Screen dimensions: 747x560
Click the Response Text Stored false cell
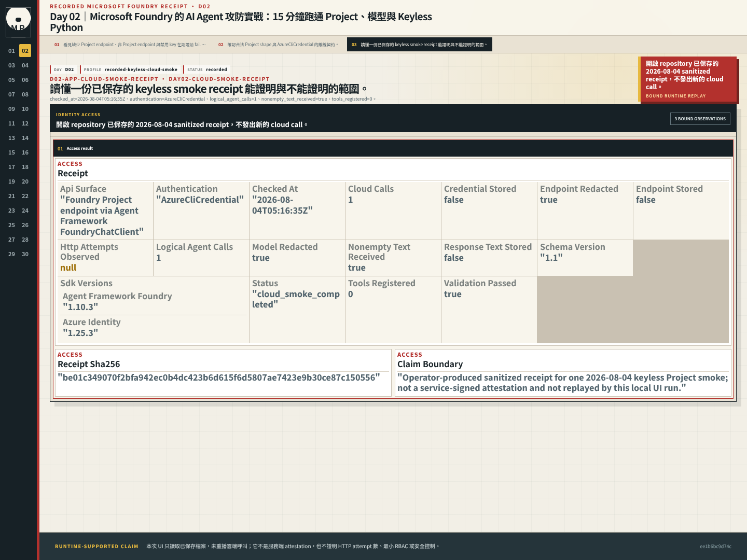[x=489, y=258]
